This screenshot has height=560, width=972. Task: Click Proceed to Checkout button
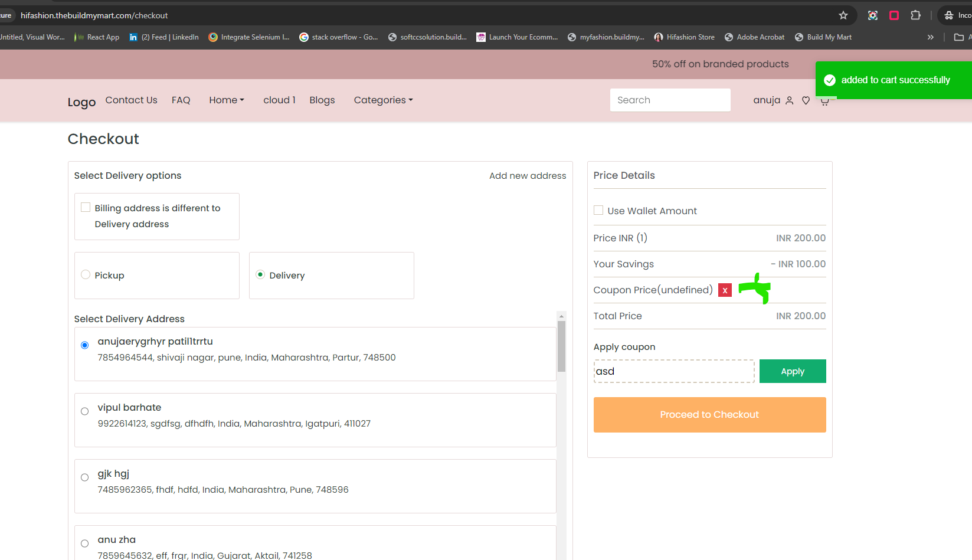coord(709,415)
